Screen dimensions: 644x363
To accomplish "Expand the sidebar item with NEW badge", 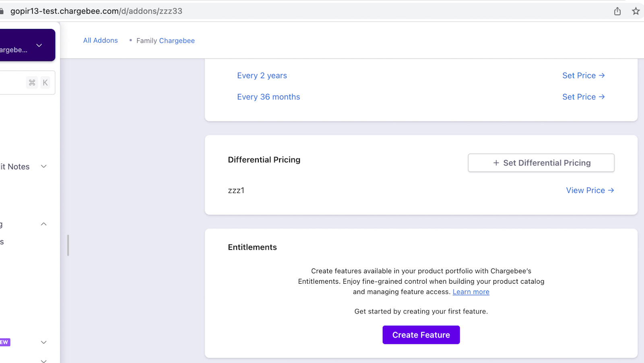I will [44, 342].
